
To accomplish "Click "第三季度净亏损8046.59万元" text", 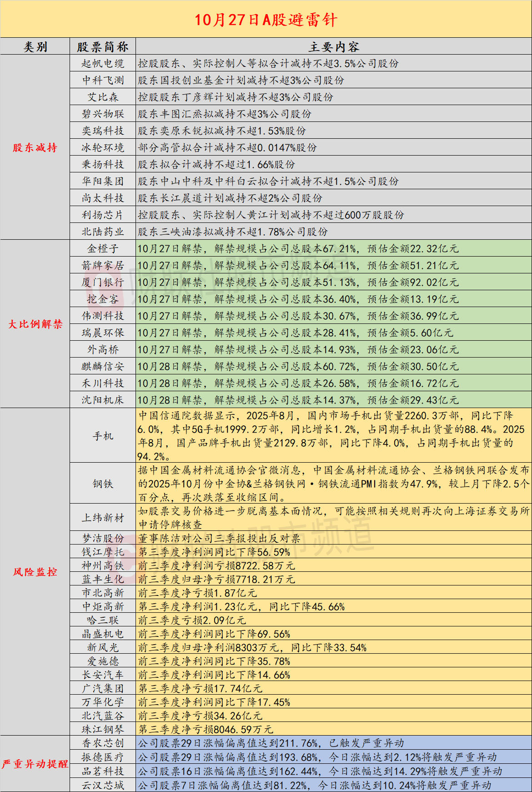I will click(206, 730).
